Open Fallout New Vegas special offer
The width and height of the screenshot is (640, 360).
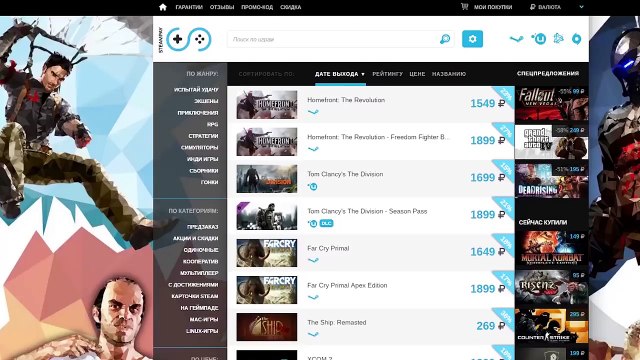551,104
